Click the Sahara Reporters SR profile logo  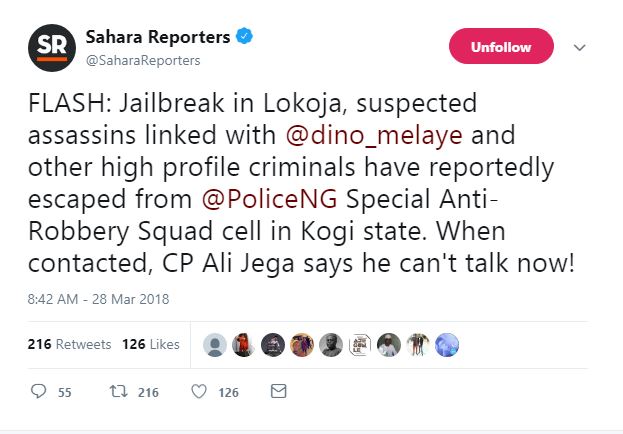point(47,47)
